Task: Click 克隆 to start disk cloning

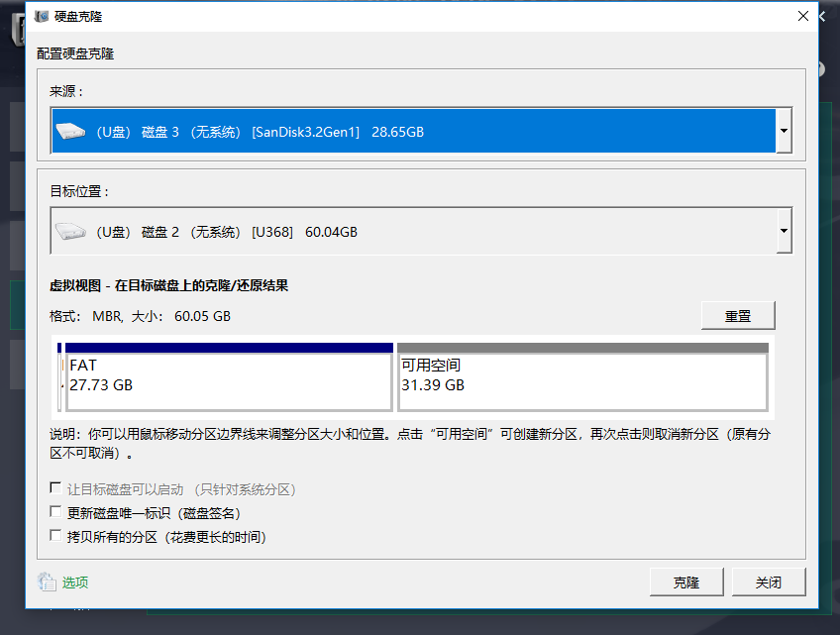Action: pos(686,582)
